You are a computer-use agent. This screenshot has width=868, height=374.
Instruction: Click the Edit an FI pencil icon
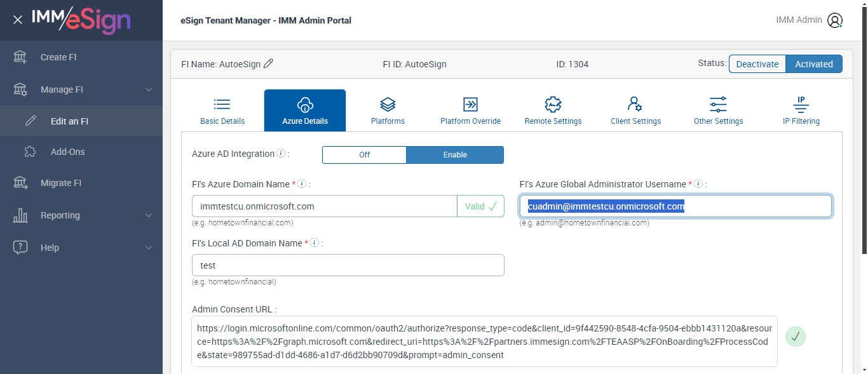tap(31, 121)
